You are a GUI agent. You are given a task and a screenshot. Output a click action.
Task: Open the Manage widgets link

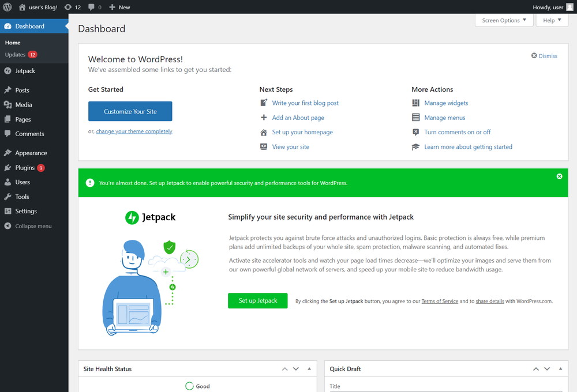click(x=446, y=103)
